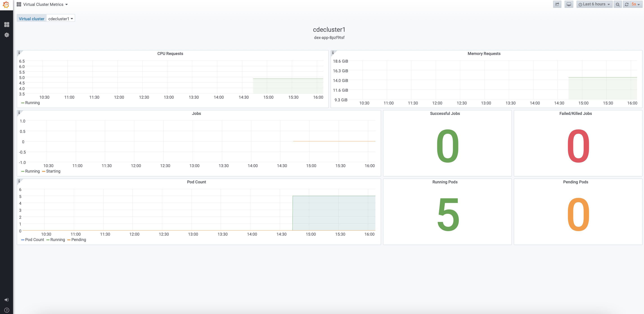Open the Dashboards sidebar icon
This screenshot has height=314, width=644.
click(x=7, y=24)
